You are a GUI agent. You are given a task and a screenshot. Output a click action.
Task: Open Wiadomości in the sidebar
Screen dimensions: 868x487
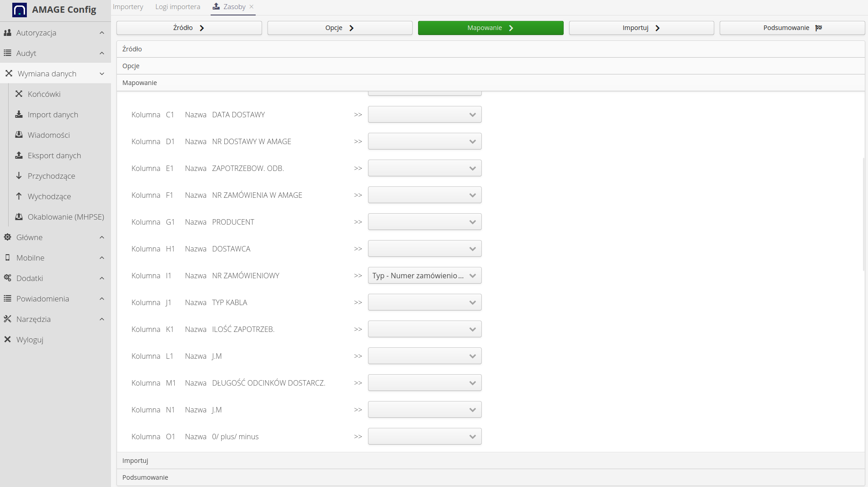[49, 135]
